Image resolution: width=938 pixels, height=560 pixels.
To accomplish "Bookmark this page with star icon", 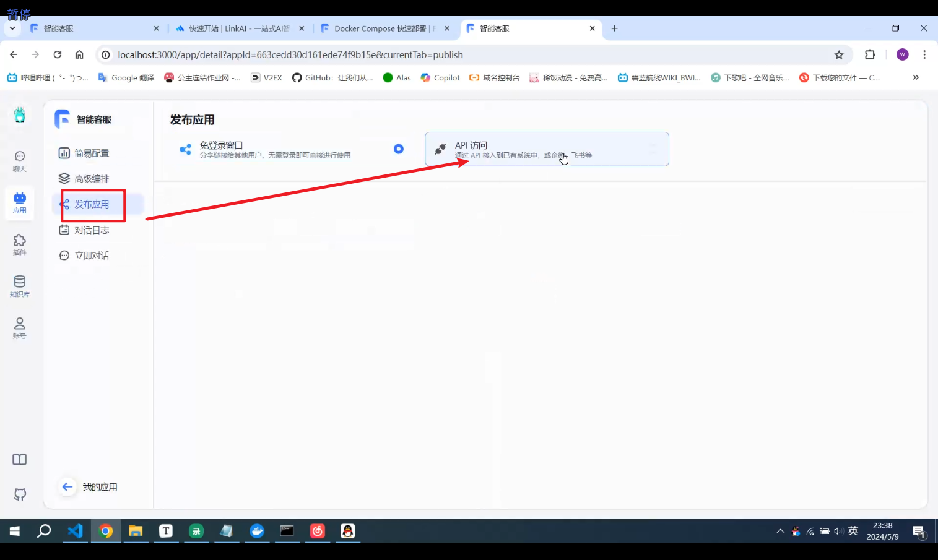I will tap(839, 55).
